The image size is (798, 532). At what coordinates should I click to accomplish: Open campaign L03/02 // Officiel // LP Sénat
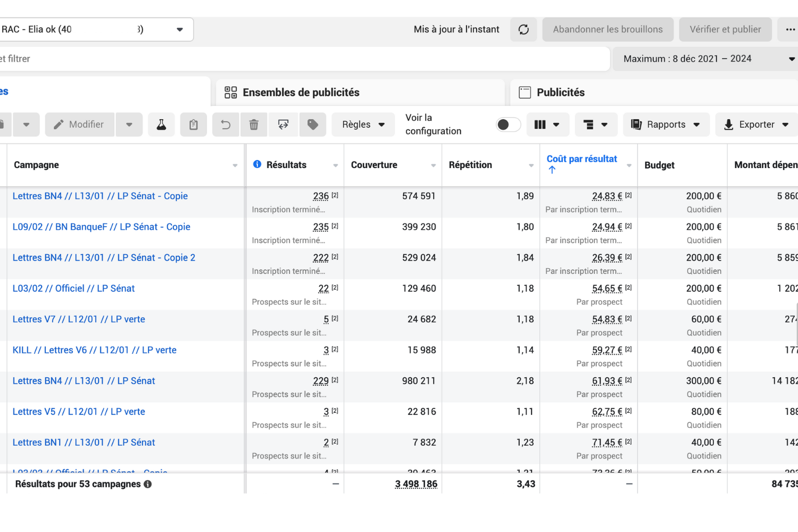click(x=73, y=288)
